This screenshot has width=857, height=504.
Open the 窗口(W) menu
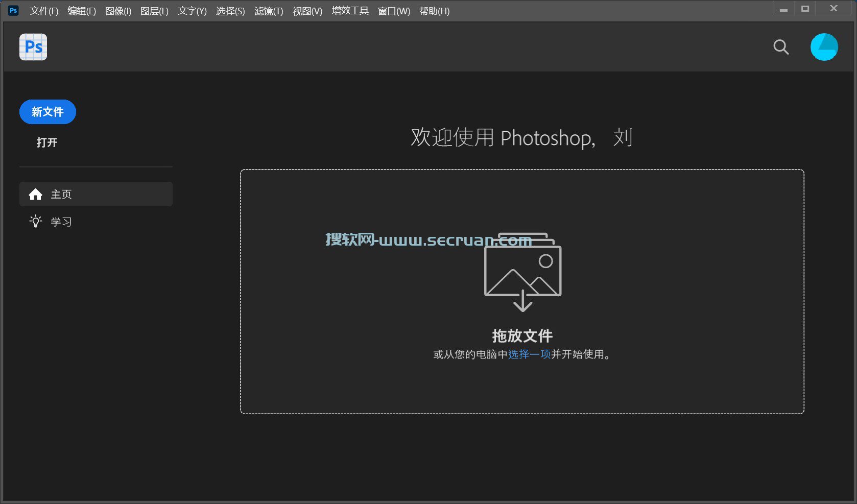point(394,11)
